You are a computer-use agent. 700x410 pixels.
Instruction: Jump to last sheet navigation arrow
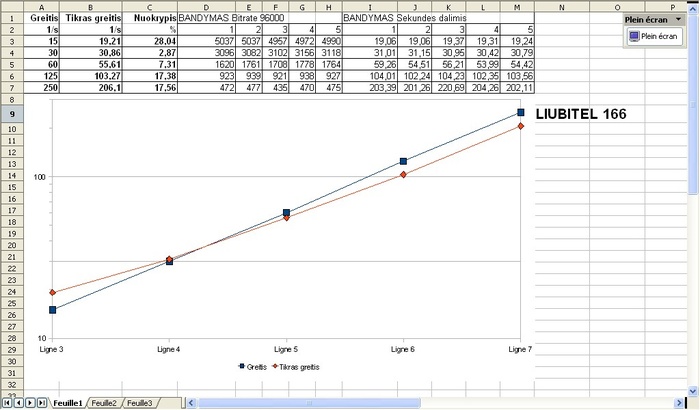click(x=40, y=402)
